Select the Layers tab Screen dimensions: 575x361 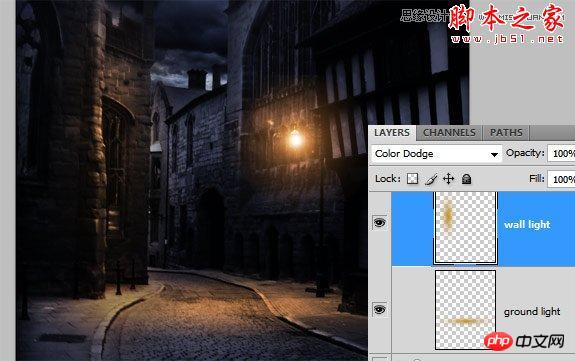[392, 133]
